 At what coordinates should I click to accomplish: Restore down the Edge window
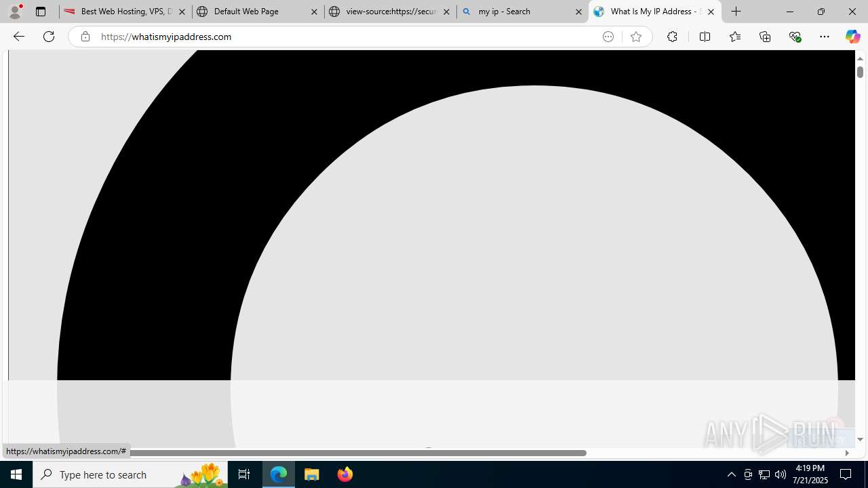[821, 12]
